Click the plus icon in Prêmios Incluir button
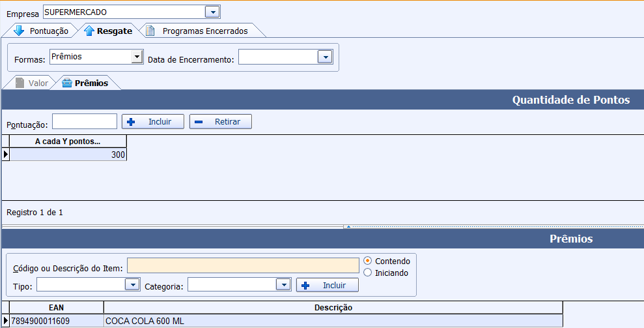 [x=305, y=286]
